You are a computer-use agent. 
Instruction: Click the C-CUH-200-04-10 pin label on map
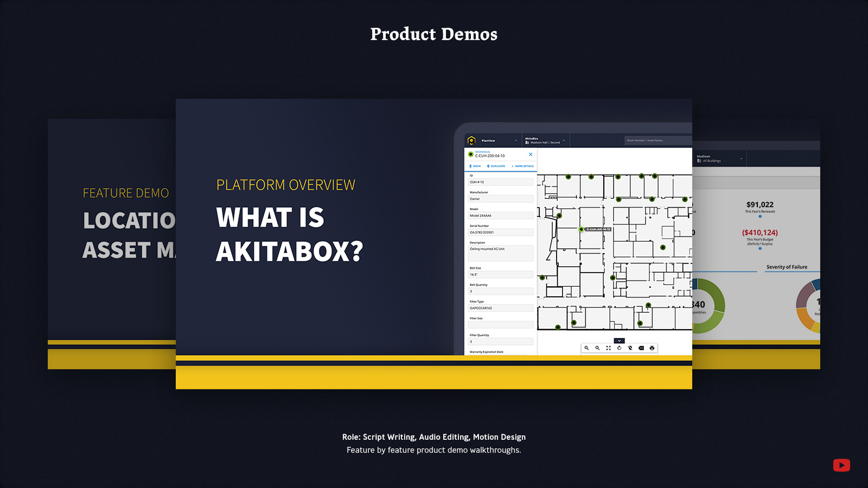pyautogui.click(x=598, y=229)
